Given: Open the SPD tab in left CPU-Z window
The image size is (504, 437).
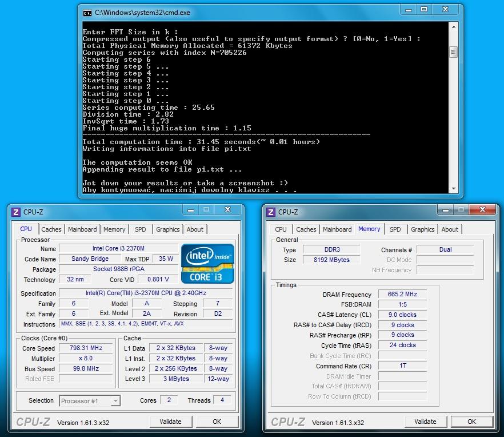Looking at the screenshot, I should click(141, 229).
